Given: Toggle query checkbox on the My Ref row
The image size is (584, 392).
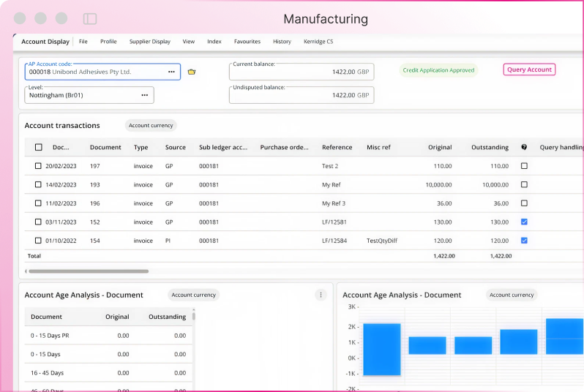Looking at the screenshot, I should pyautogui.click(x=524, y=184).
